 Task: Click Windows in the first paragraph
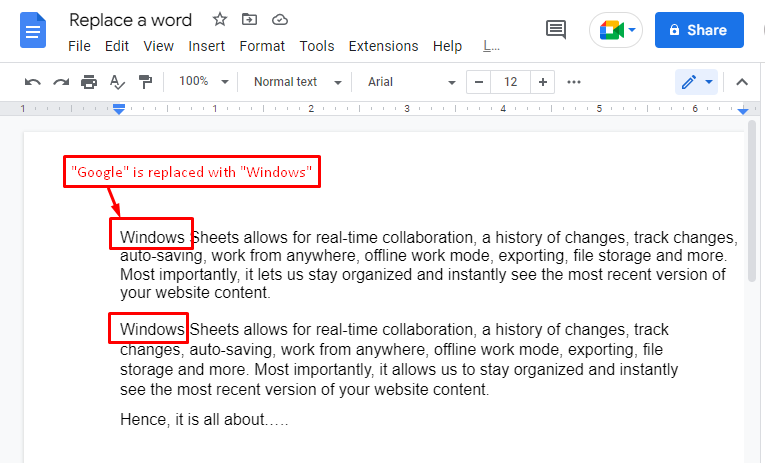tap(152, 237)
